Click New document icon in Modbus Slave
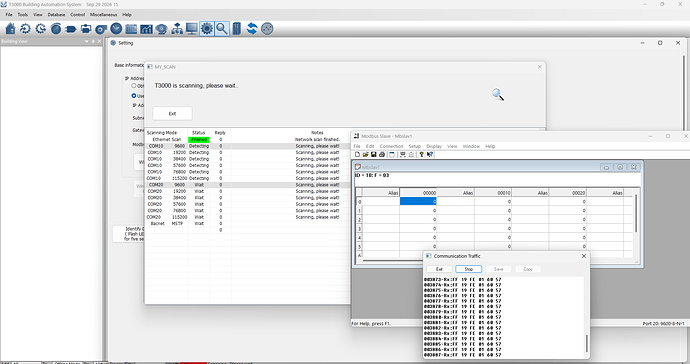The image size is (690, 364). (357, 154)
